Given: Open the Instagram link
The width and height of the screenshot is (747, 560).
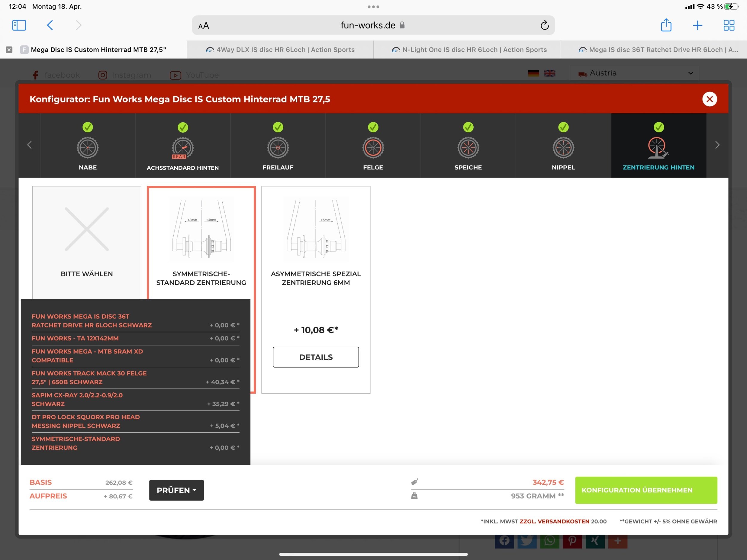Looking at the screenshot, I should [x=125, y=75].
